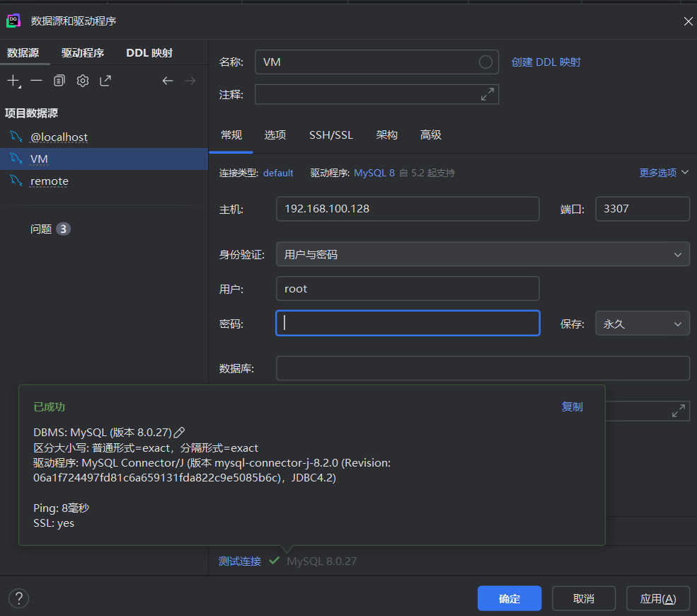Image resolution: width=697 pixels, height=616 pixels.
Task: Click the duplicate data source icon
Action: (x=59, y=81)
